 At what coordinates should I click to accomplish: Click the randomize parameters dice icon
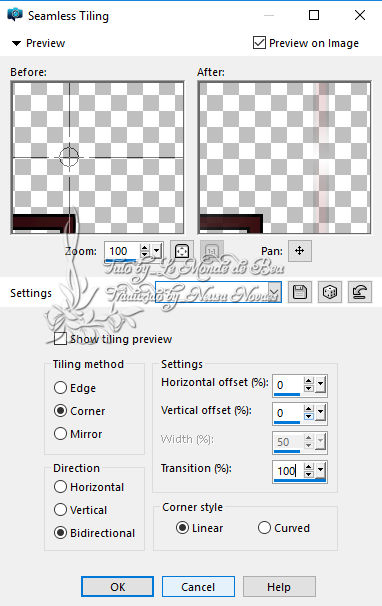[x=330, y=292]
